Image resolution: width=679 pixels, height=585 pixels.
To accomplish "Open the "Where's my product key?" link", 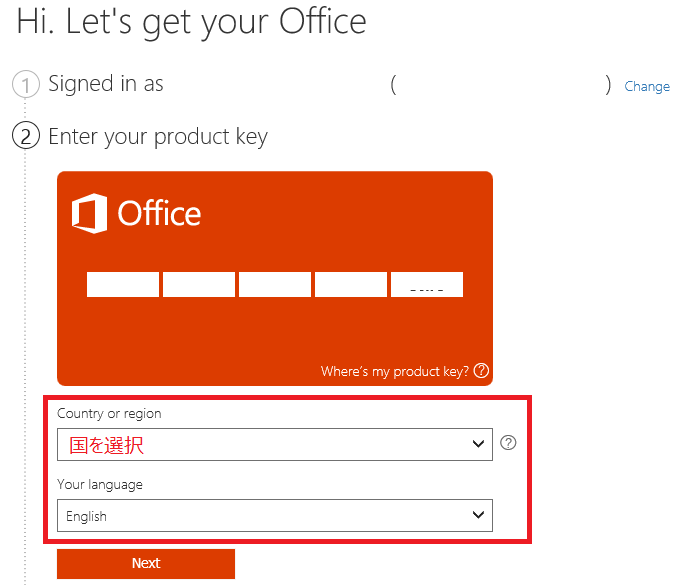I will tap(394, 371).
